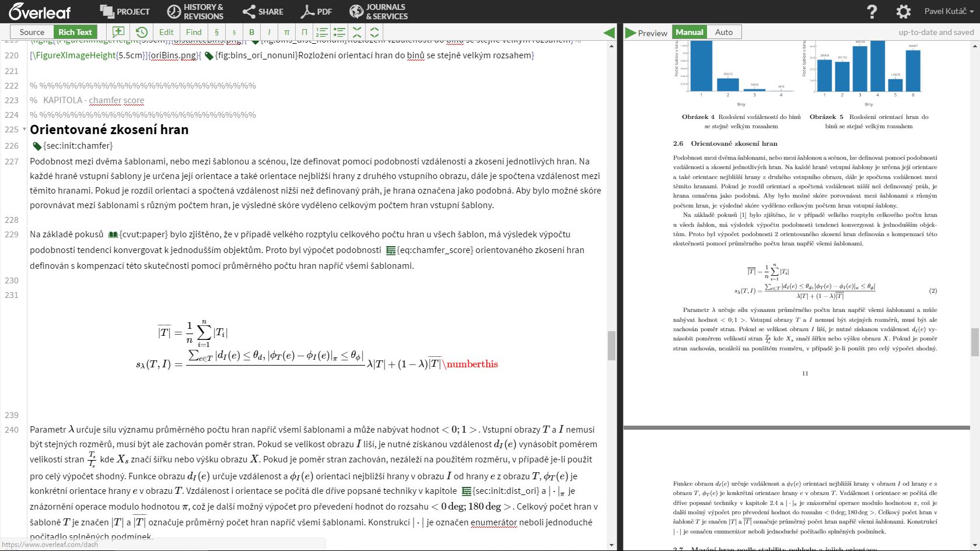Switch editor to Source mode
This screenshot has height=551, width=980.
click(x=32, y=32)
